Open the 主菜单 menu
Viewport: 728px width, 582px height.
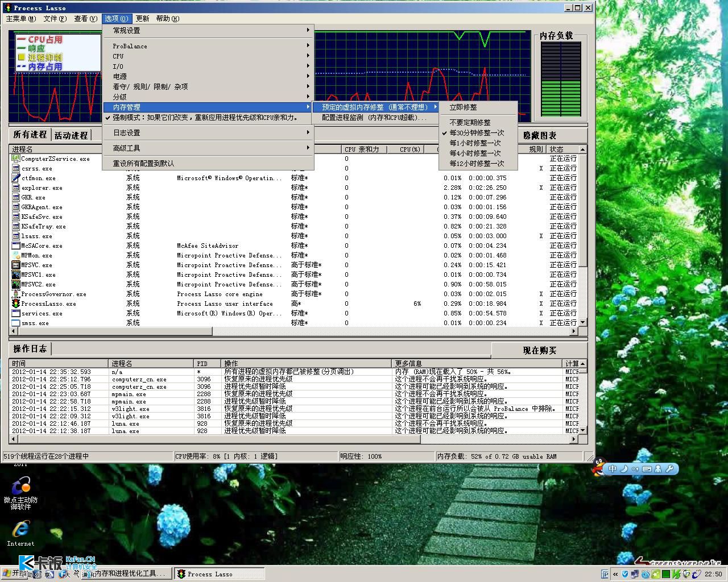[x=21, y=19]
